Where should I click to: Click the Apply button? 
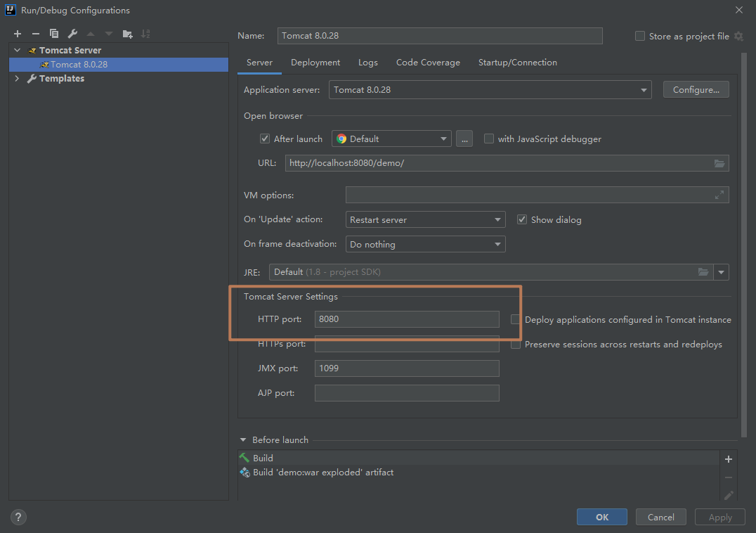pyautogui.click(x=720, y=517)
